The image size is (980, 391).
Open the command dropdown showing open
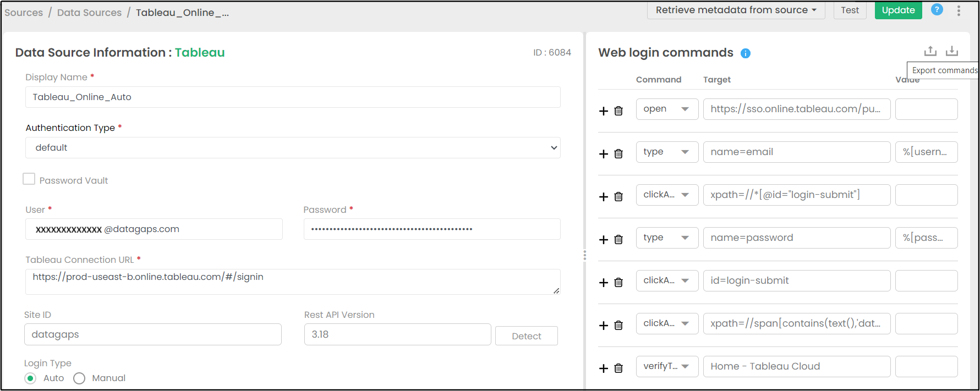tap(667, 109)
